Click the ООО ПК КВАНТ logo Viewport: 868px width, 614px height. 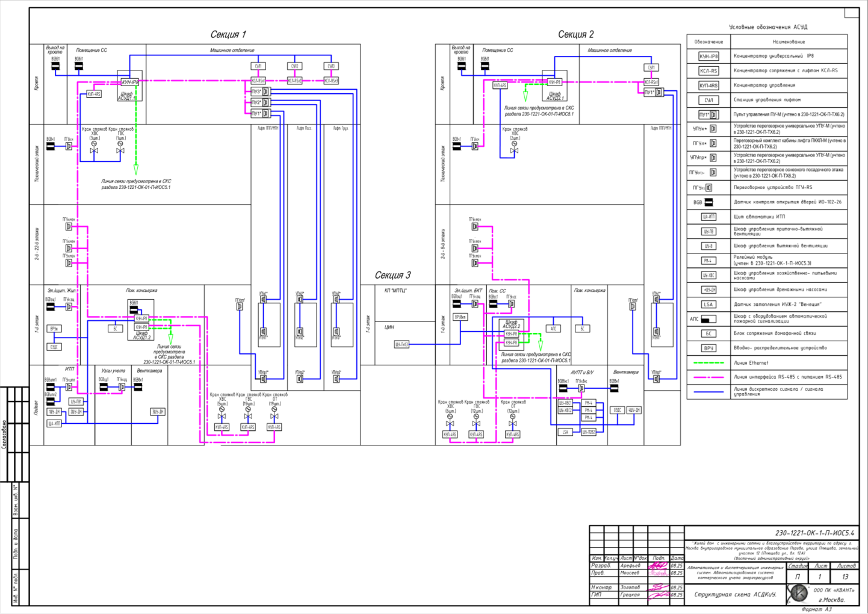[x=798, y=593]
